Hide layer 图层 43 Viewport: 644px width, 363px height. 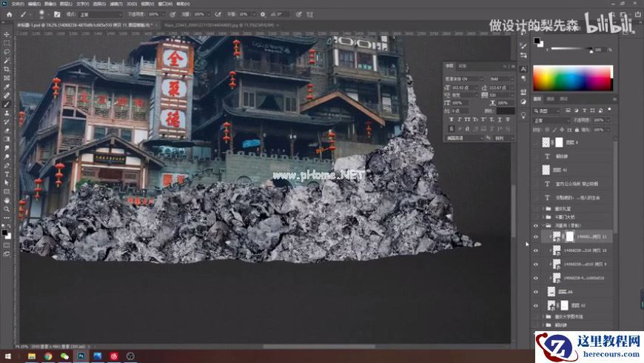[x=536, y=305]
